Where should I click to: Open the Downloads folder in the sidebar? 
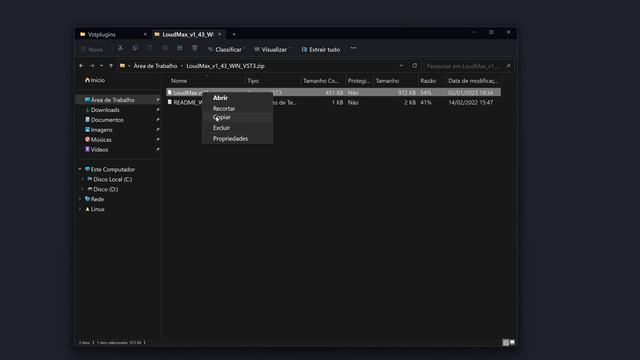pyautogui.click(x=102, y=110)
